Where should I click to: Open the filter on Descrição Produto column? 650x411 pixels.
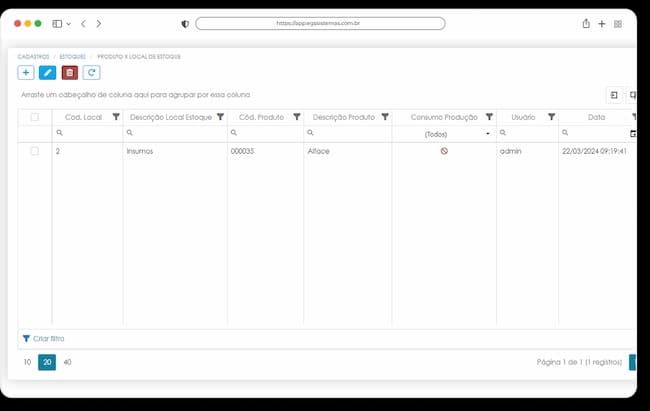(385, 117)
